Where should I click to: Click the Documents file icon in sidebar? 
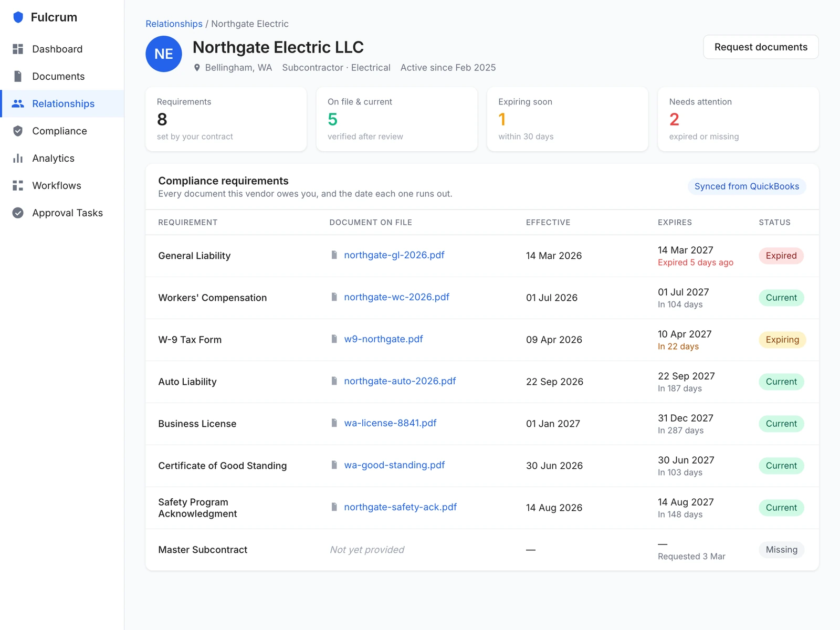coord(18,76)
